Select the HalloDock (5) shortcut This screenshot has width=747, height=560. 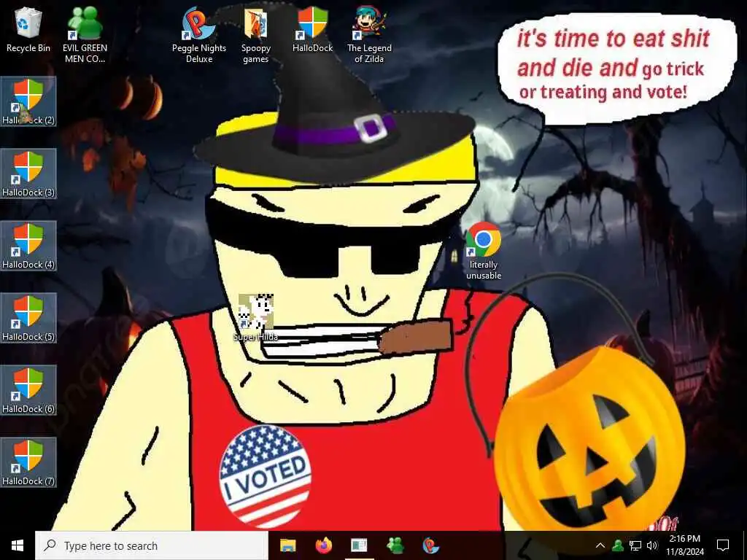pyautogui.click(x=28, y=318)
